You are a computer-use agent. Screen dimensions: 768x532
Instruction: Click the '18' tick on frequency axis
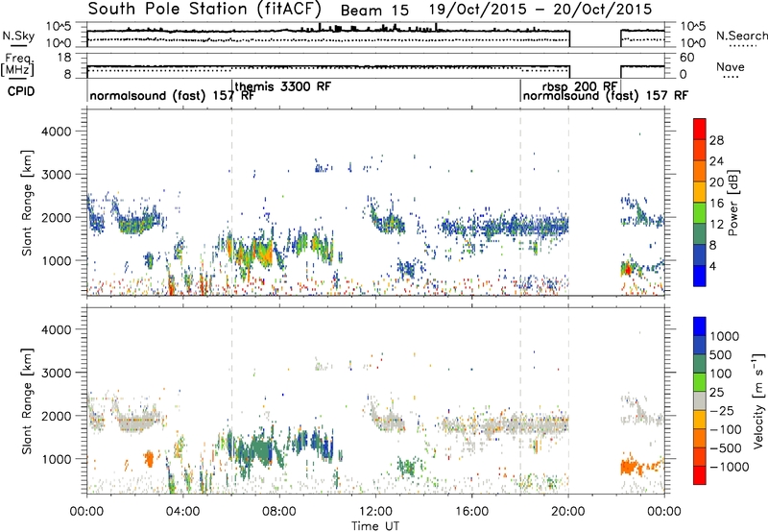[x=64, y=58]
